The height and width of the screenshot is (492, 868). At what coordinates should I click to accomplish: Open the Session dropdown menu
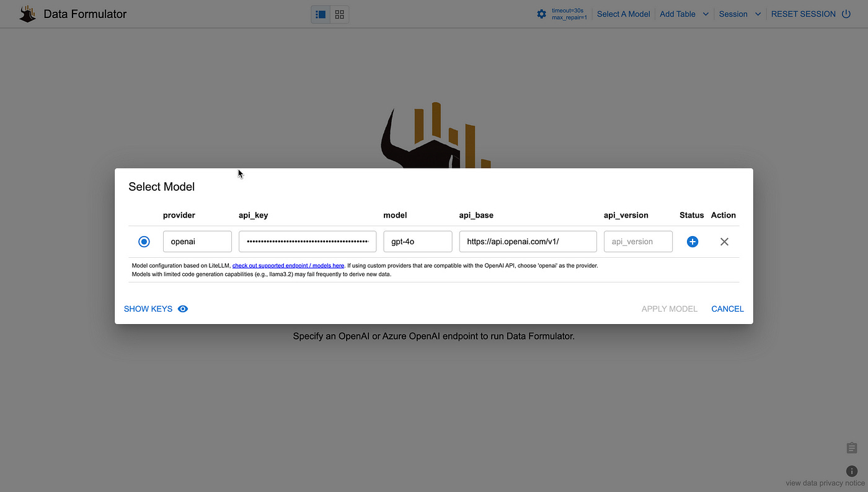[739, 14]
